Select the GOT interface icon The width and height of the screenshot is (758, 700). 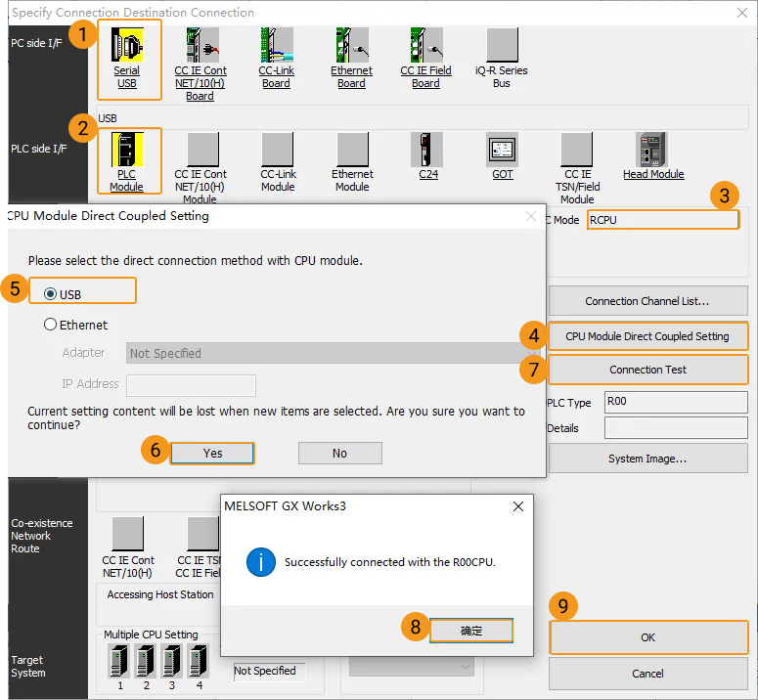tap(502, 149)
